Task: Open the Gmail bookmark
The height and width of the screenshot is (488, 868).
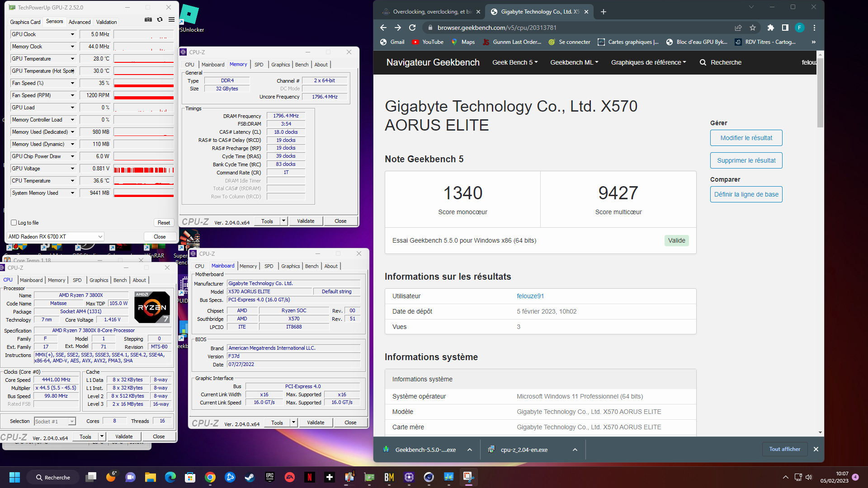Action: pyautogui.click(x=392, y=42)
